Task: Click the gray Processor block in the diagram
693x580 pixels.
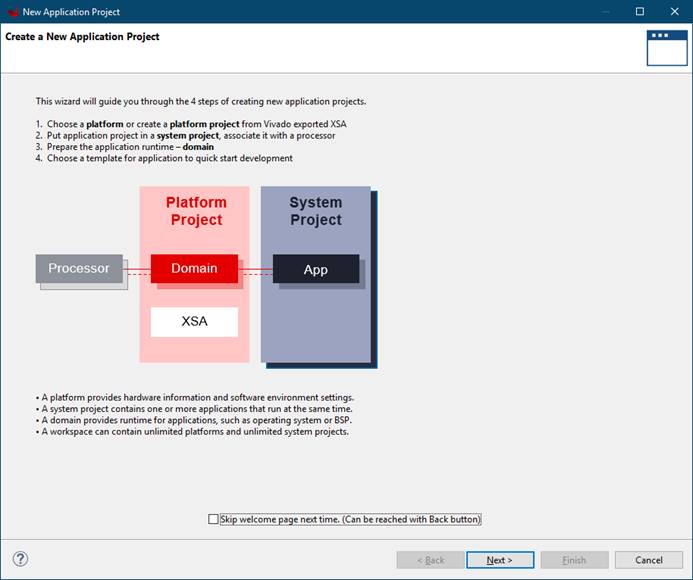Action: coord(79,268)
